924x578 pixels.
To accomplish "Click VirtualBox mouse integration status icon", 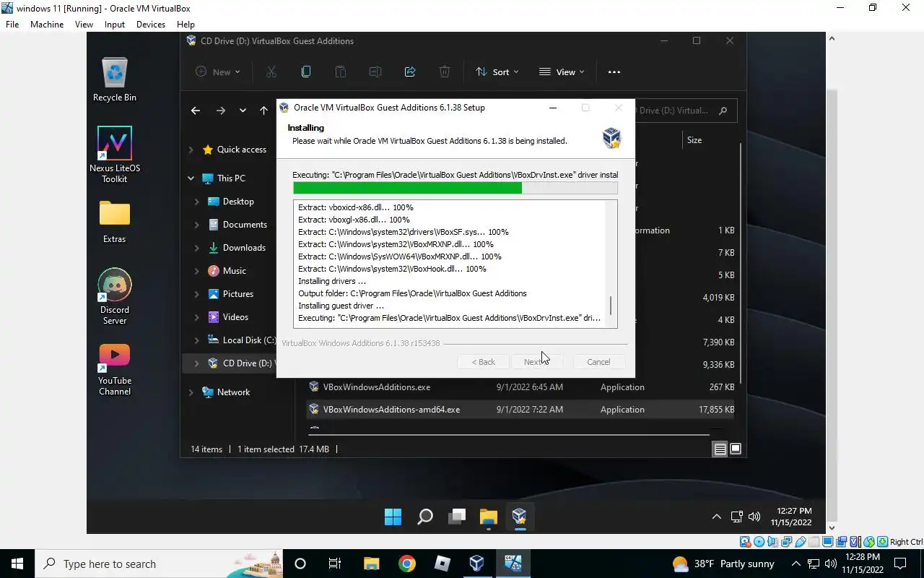I will pos(869,542).
